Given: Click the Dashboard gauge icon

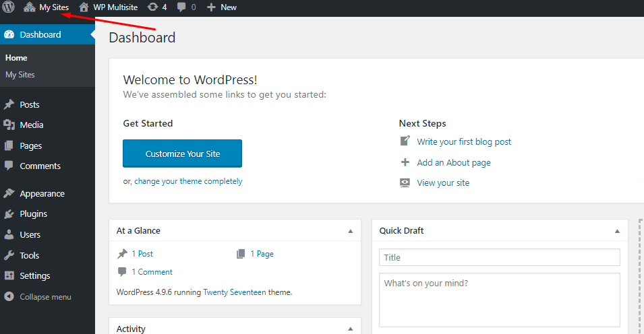Looking at the screenshot, I should [x=9, y=34].
